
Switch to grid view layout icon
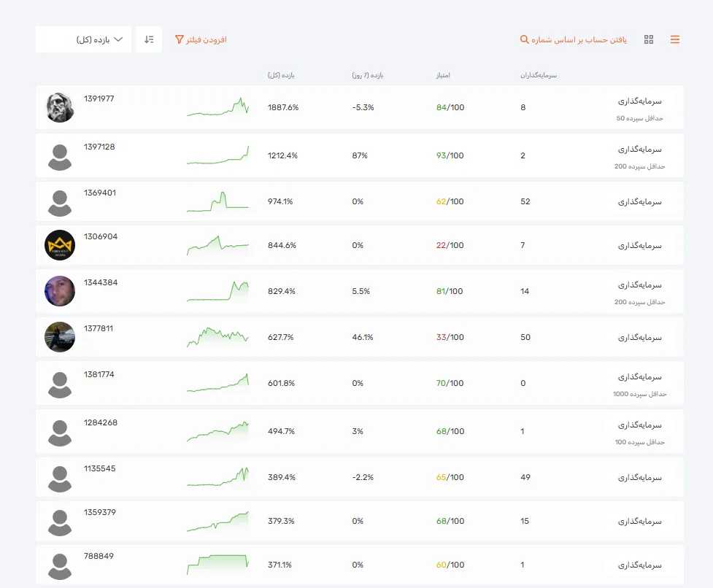click(x=649, y=39)
